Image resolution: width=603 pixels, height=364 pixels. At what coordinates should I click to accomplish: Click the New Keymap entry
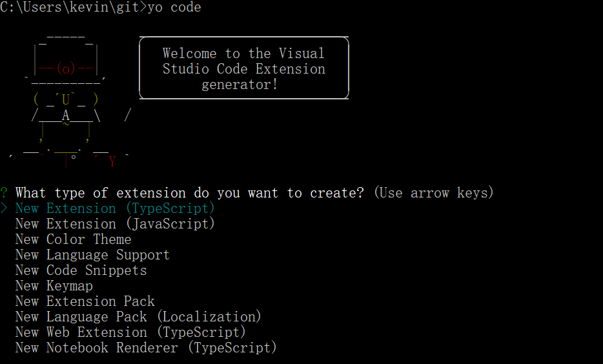click(x=54, y=286)
